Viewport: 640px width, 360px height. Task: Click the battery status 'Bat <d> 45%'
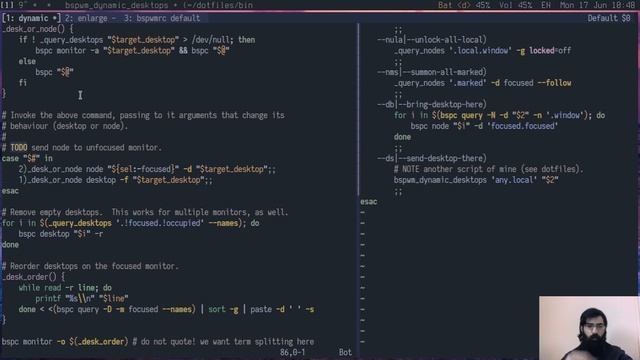pos(464,5)
